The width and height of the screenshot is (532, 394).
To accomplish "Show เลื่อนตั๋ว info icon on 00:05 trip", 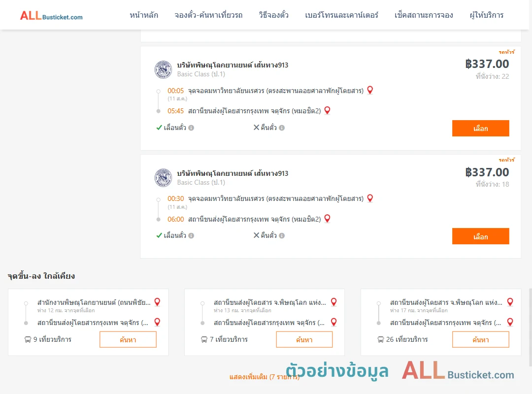I will click(x=191, y=128).
